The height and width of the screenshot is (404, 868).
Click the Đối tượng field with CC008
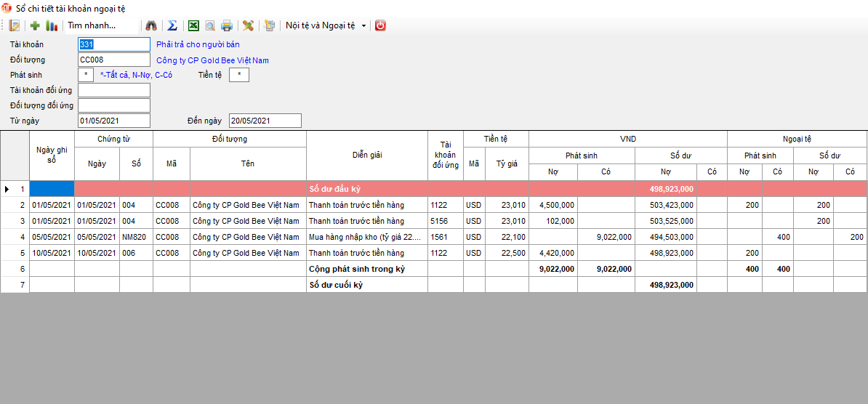(x=113, y=60)
